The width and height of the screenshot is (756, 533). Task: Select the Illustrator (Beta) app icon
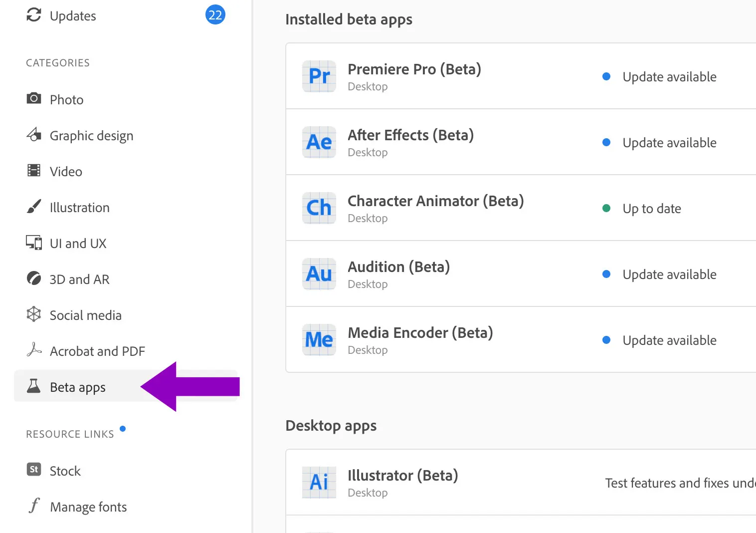point(319,483)
